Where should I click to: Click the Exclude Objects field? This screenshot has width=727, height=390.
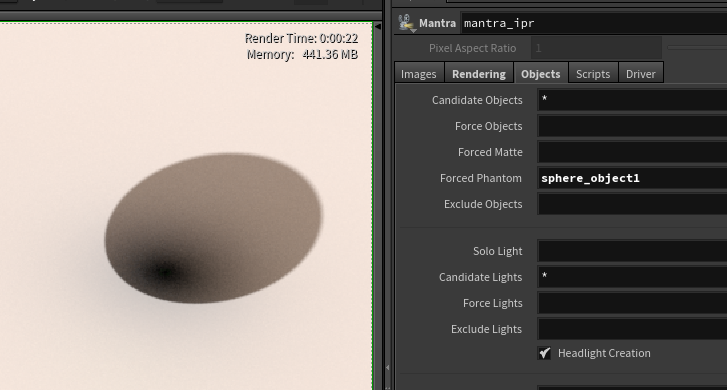pos(632,204)
